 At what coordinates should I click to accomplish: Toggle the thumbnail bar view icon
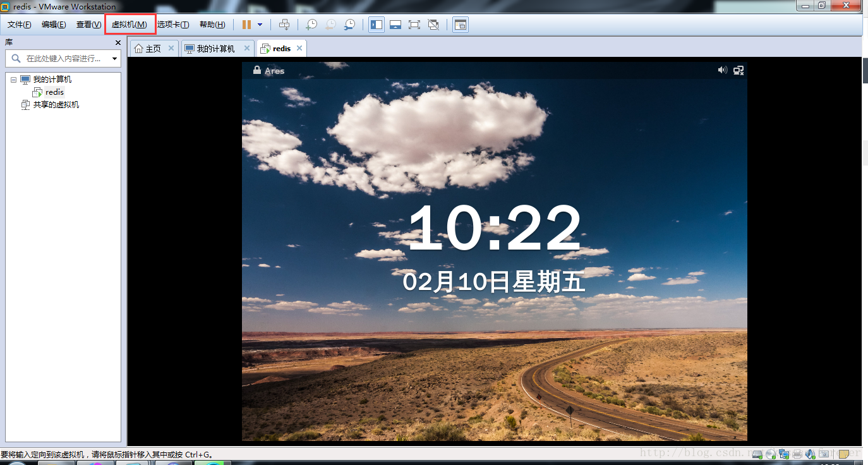(395, 25)
